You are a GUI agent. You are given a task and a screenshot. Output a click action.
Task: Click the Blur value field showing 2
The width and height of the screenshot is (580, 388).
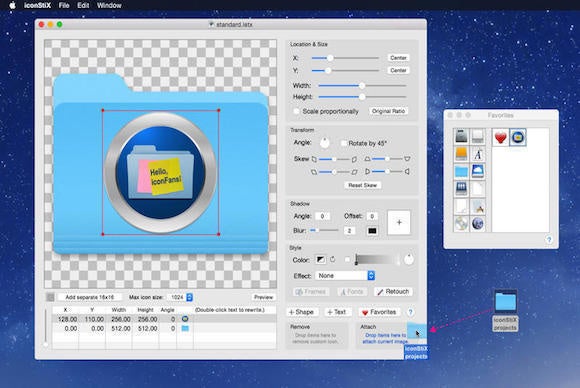349,231
